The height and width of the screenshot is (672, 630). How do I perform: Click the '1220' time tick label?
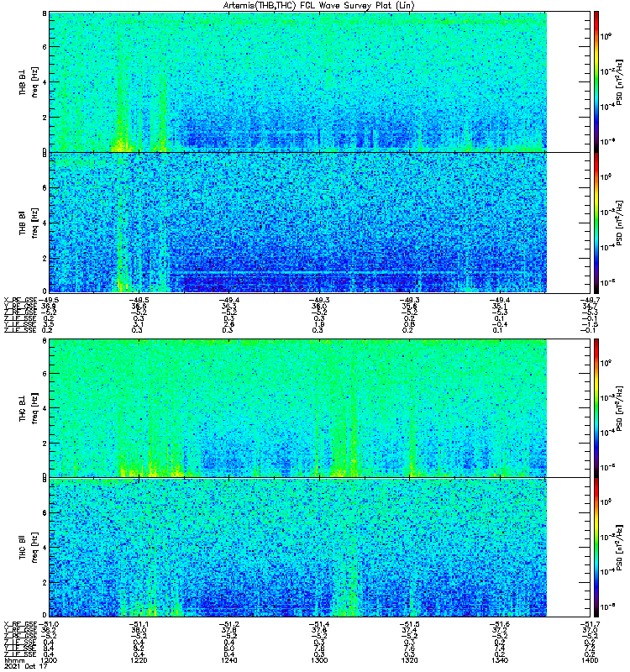click(139, 660)
